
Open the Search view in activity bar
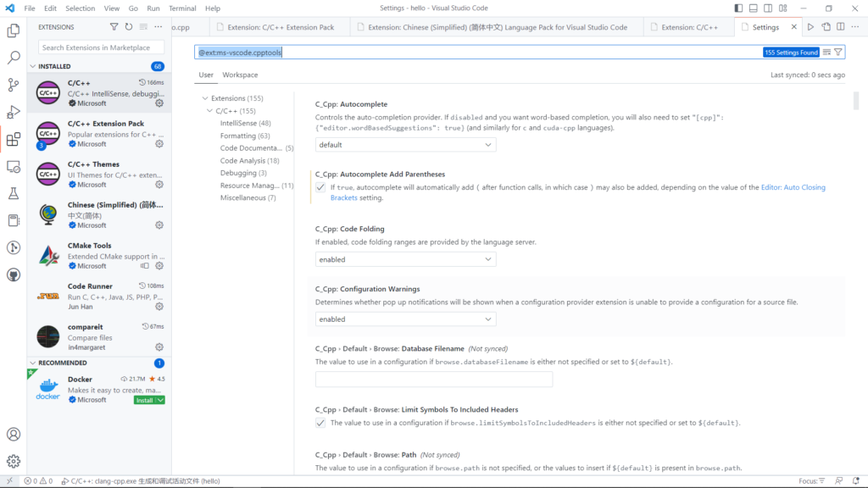click(14, 58)
